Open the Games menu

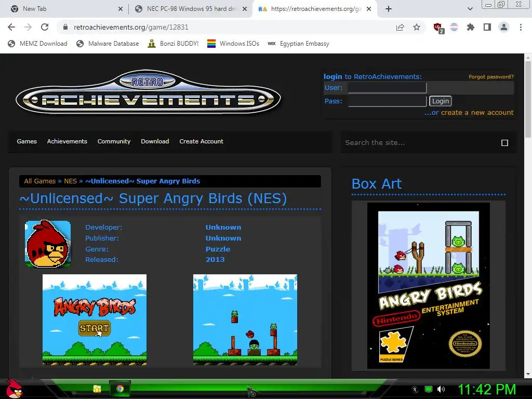(27, 141)
